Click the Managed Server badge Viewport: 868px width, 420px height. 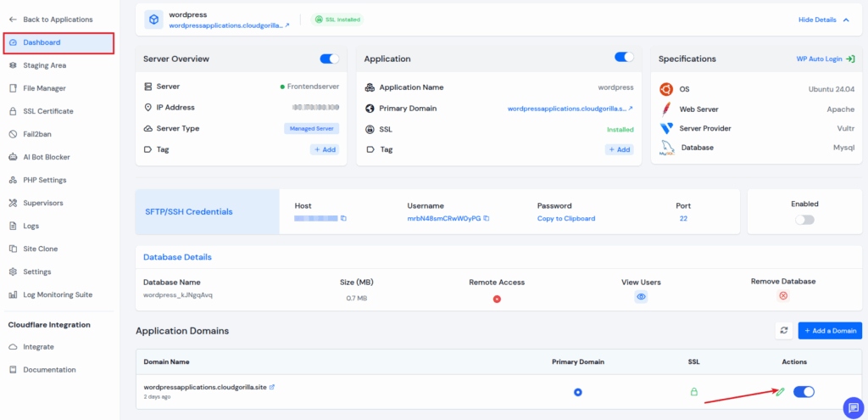pos(312,129)
